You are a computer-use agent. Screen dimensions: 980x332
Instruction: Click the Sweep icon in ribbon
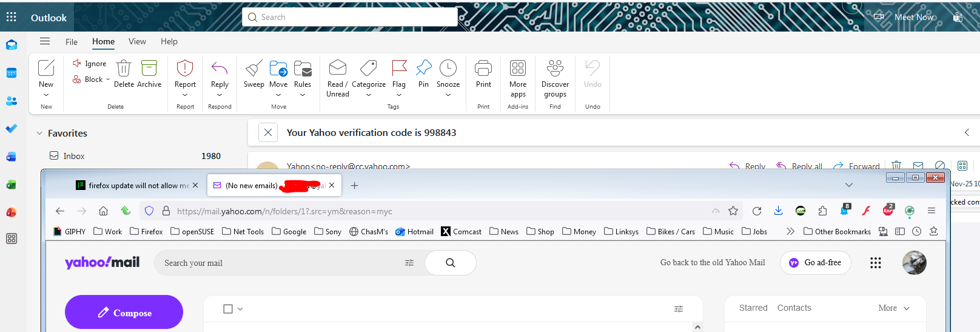[x=253, y=69]
